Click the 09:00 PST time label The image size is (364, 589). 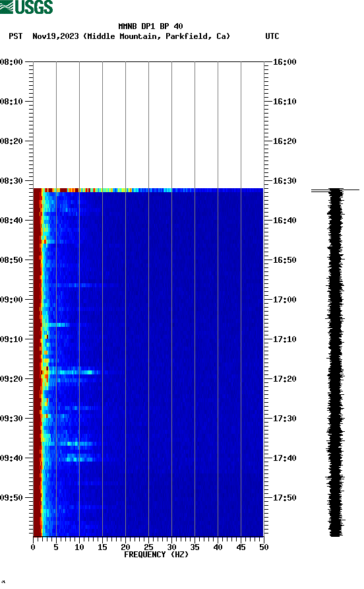click(x=11, y=299)
